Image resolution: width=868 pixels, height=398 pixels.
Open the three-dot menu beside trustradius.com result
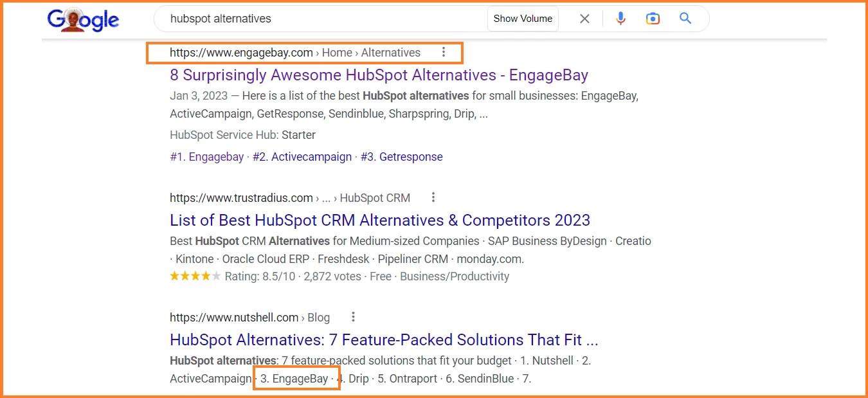click(433, 197)
